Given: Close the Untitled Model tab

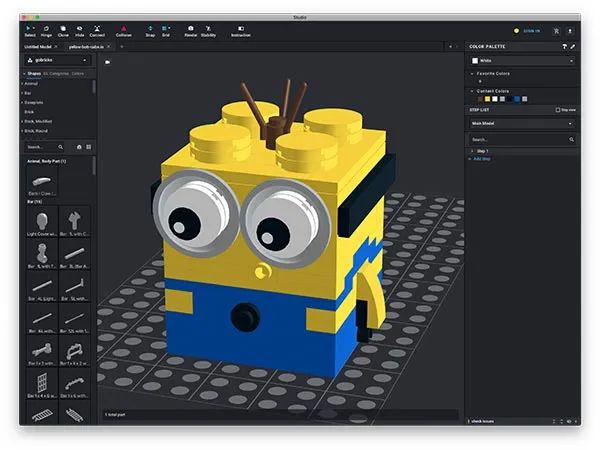Looking at the screenshot, I should click(56, 47).
